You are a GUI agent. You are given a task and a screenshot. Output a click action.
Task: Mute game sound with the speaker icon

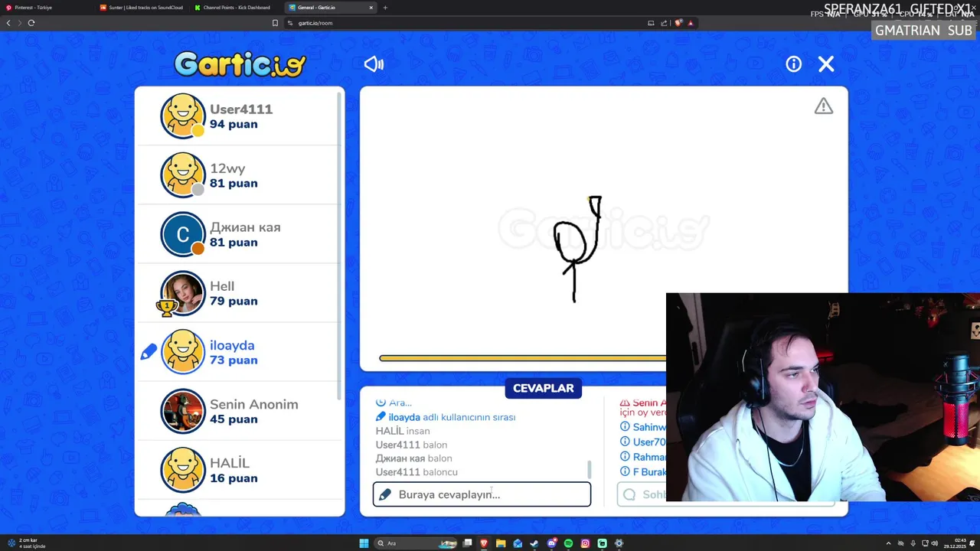coord(374,64)
